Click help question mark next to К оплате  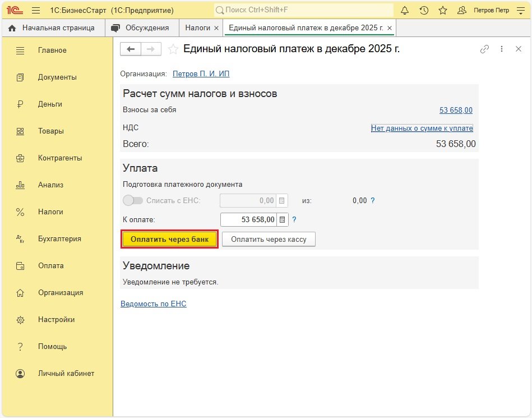coord(294,219)
